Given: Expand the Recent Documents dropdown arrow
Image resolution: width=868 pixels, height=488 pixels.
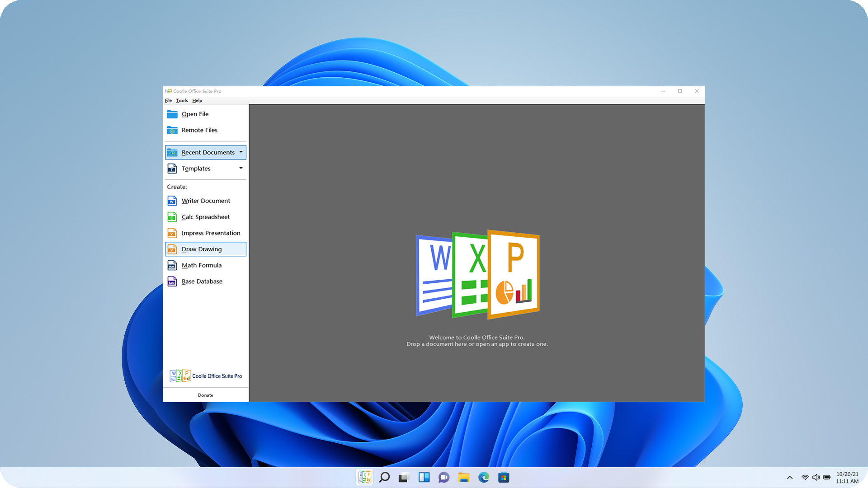Looking at the screenshot, I should click(x=241, y=152).
